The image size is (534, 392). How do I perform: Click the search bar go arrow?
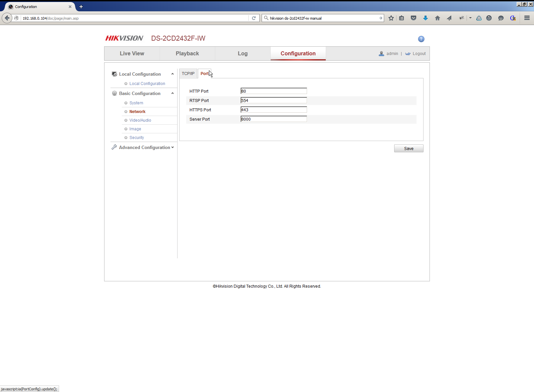(x=380, y=18)
